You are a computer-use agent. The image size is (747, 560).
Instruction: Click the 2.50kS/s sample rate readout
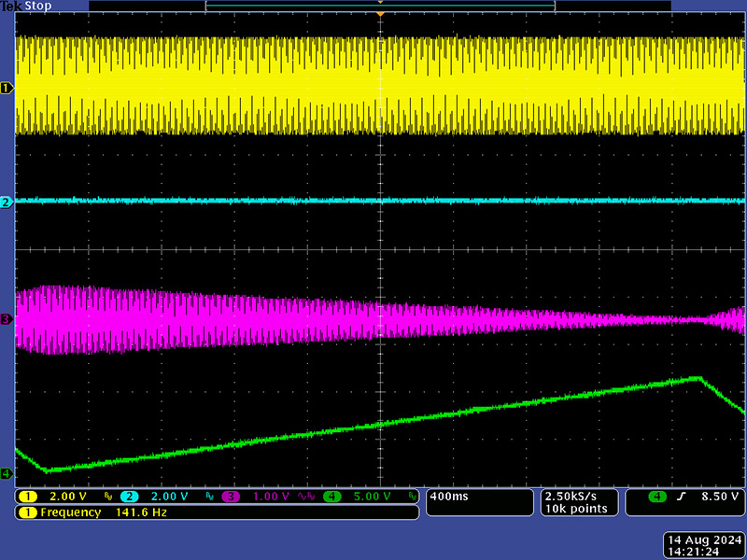pos(571,497)
